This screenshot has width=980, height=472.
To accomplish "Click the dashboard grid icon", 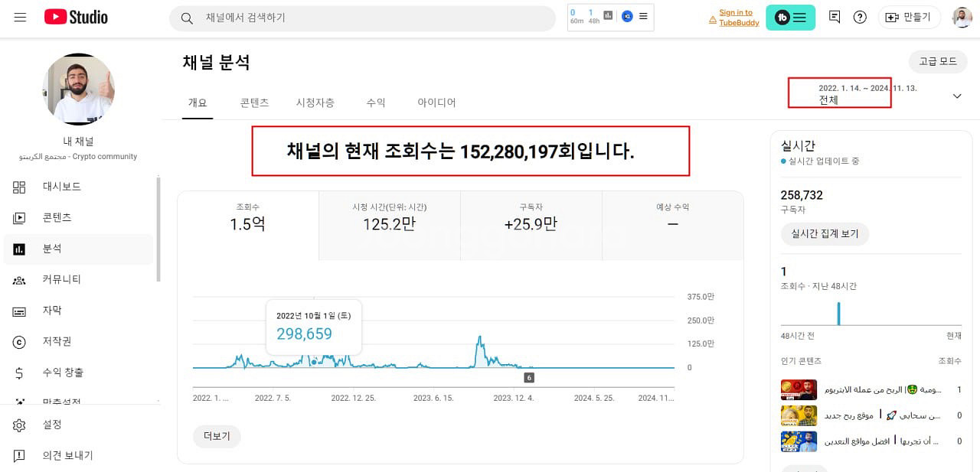I will (x=19, y=187).
